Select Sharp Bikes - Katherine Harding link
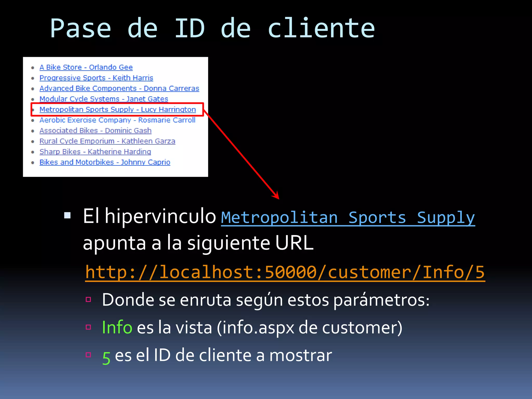The image size is (532, 399). [x=95, y=152]
